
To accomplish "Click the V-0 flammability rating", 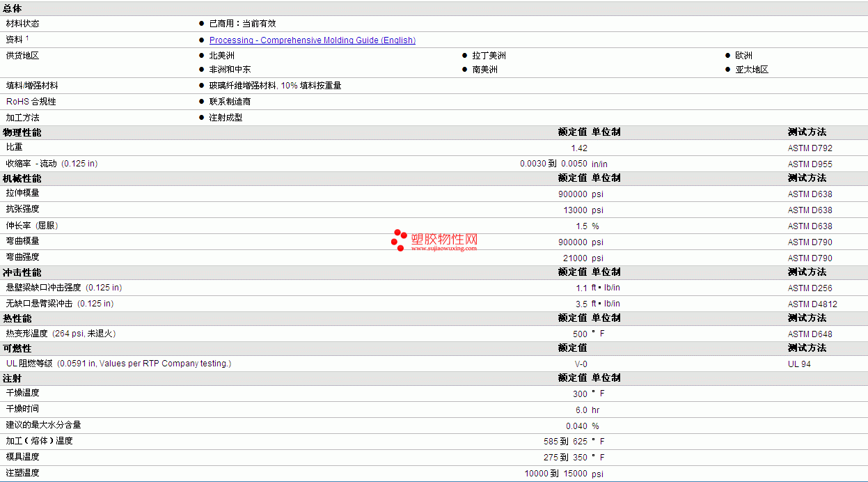I will click(x=581, y=364).
